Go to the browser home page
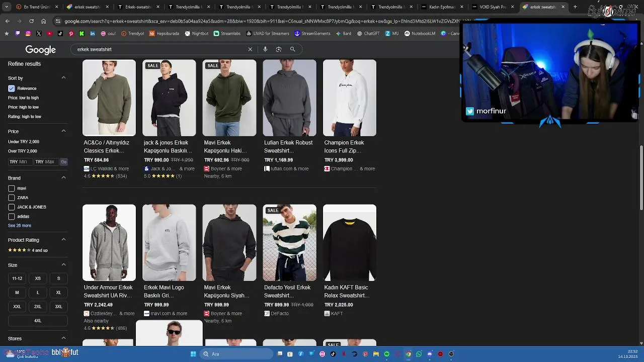Image resolution: width=644 pixels, height=362 pixels. [44, 21]
